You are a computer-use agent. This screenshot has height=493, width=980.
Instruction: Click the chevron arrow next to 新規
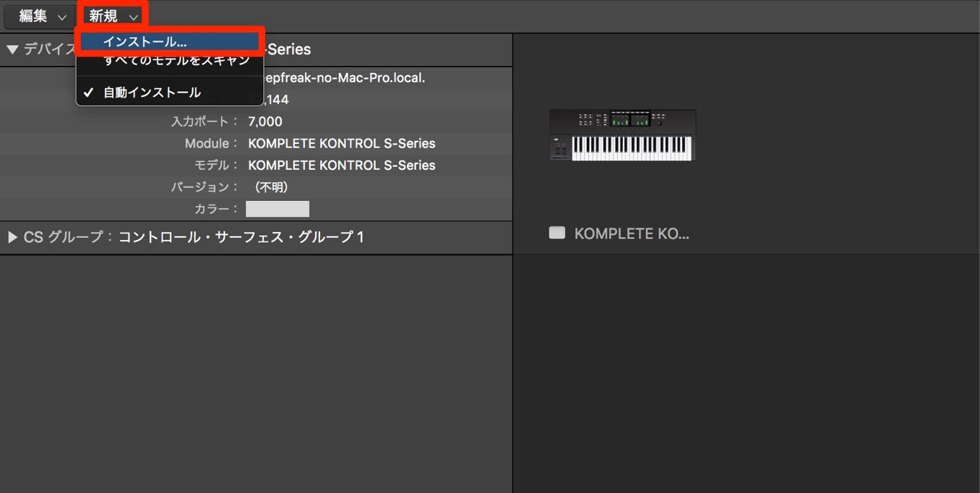point(133,17)
